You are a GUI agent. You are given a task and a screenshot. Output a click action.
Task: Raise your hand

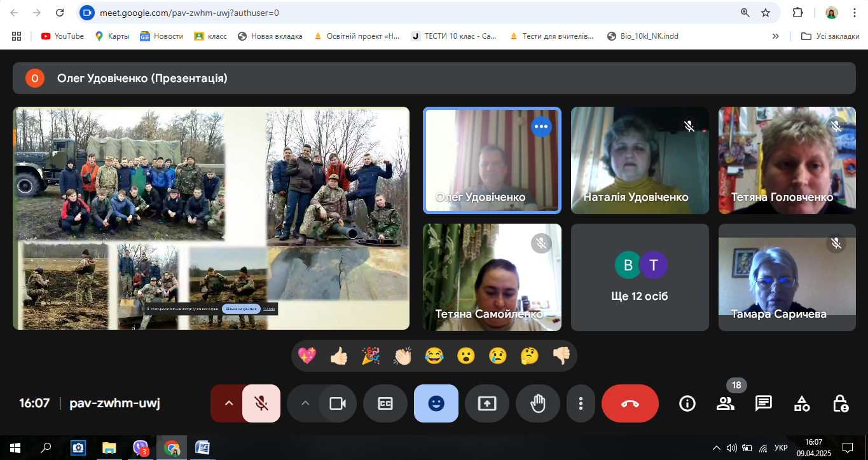click(538, 403)
